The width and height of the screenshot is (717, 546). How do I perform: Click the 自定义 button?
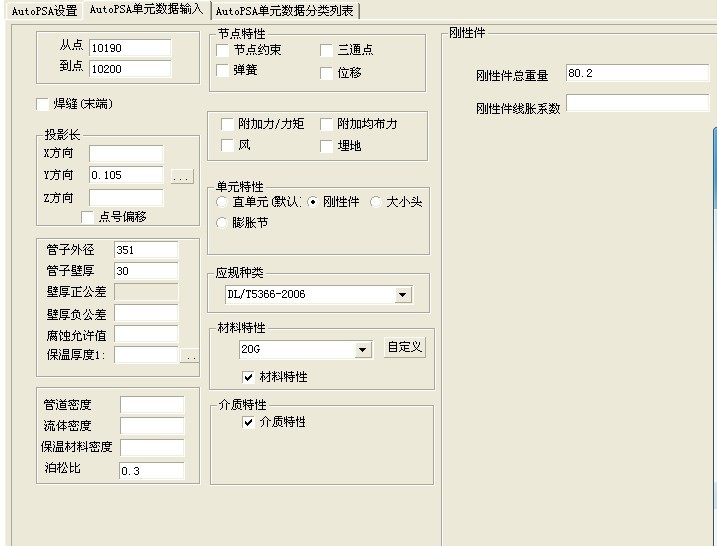coord(405,348)
